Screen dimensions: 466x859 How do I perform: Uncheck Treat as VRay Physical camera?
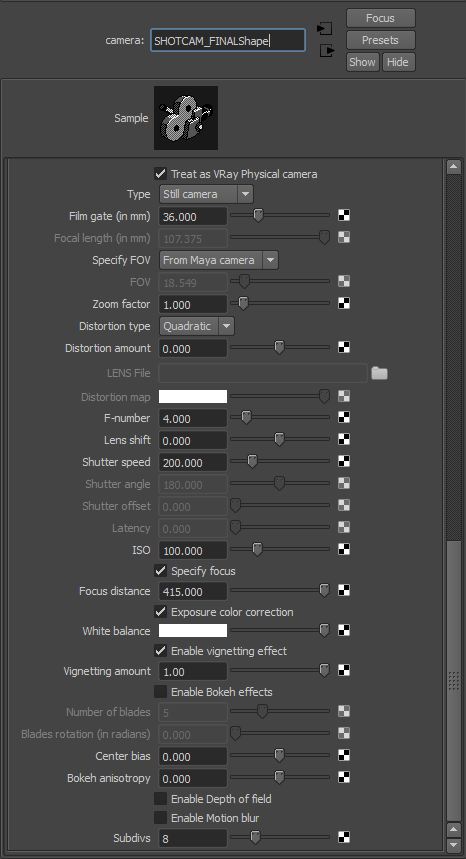(160, 174)
